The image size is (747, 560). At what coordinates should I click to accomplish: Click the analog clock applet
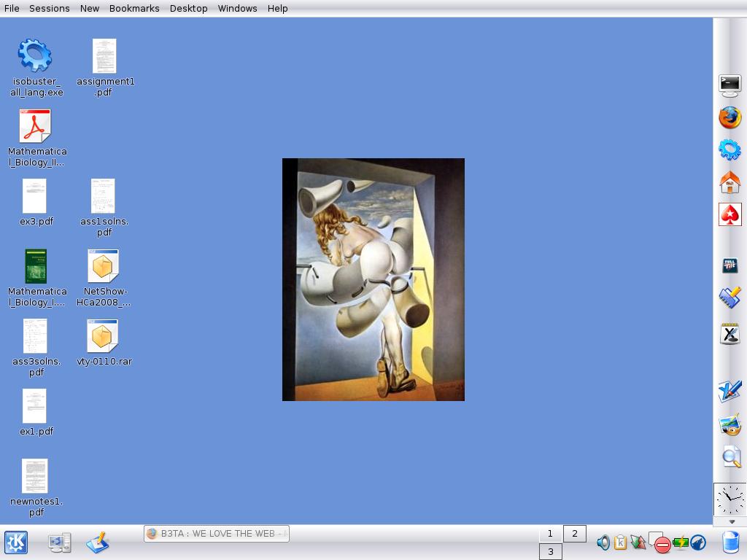pyautogui.click(x=729, y=499)
